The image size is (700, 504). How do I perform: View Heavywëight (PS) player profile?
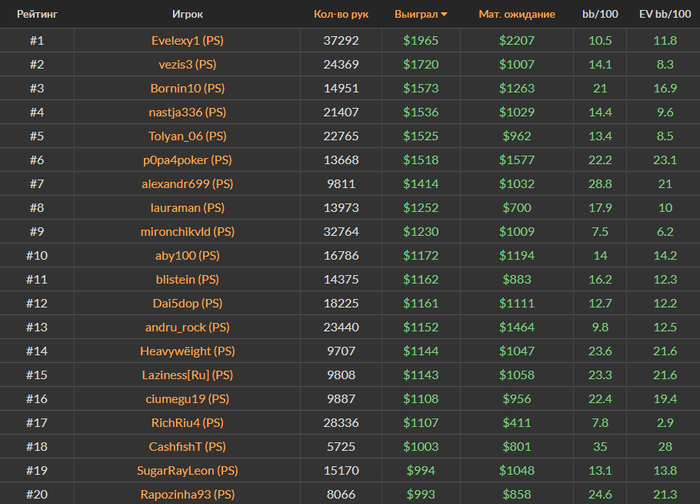point(187,351)
